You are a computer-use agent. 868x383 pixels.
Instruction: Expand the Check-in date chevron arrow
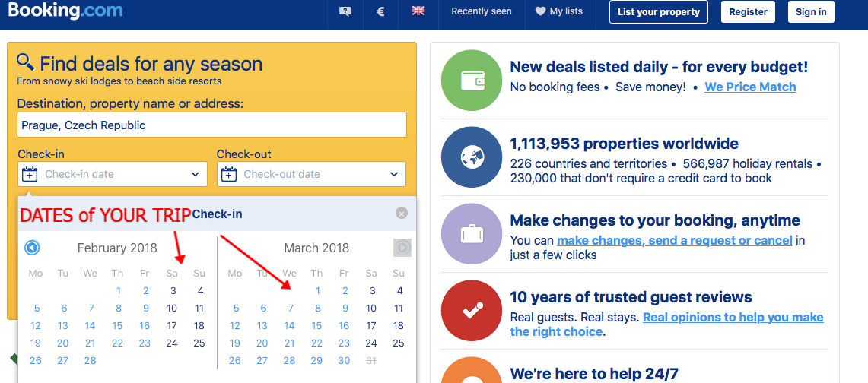(195, 174)
